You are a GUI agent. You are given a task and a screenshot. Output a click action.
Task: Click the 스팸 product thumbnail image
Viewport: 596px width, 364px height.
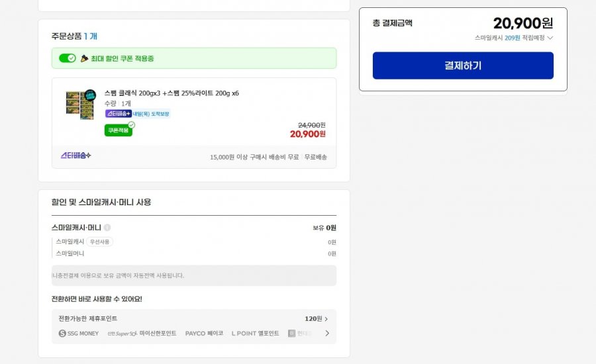pos(79,105)
